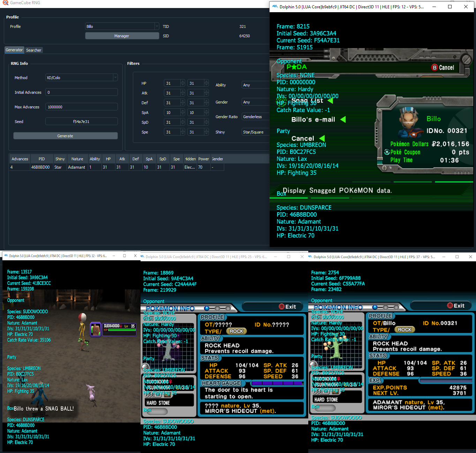Click the GameCube RNG app icon
This screenshot has height=453, width=476.
pyautogui.click(x=5, y=2)
